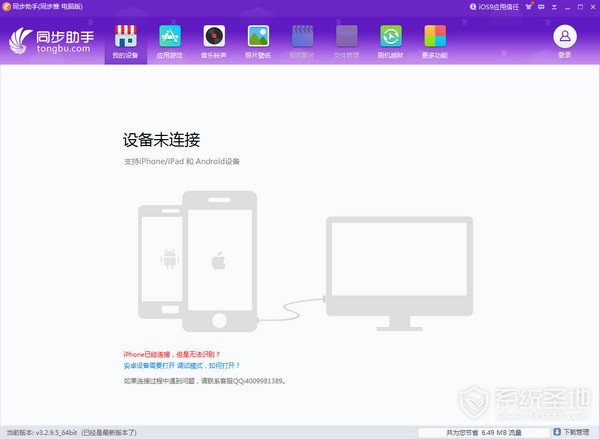The image size is (600, 440).
Task: Open the 我的设备 (My Device) tab
Action: (126, 42)
